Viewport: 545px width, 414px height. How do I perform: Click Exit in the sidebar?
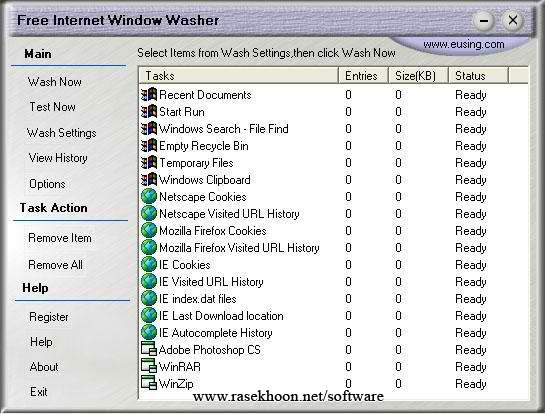39,392
